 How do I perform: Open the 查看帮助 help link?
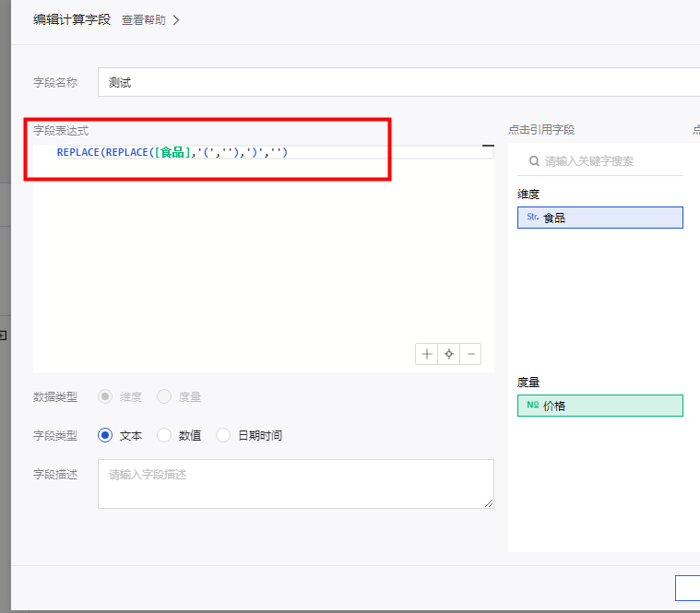point(144,19)
